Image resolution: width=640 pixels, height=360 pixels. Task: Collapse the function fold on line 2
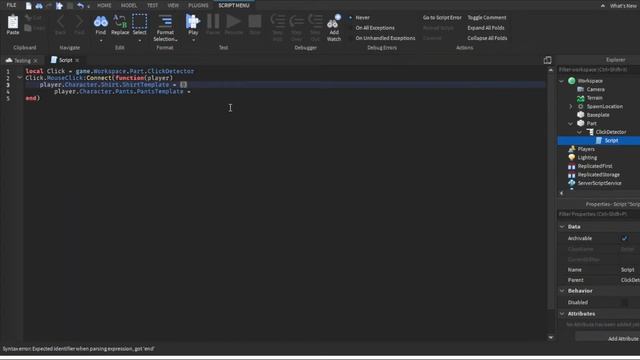(20, 78)
